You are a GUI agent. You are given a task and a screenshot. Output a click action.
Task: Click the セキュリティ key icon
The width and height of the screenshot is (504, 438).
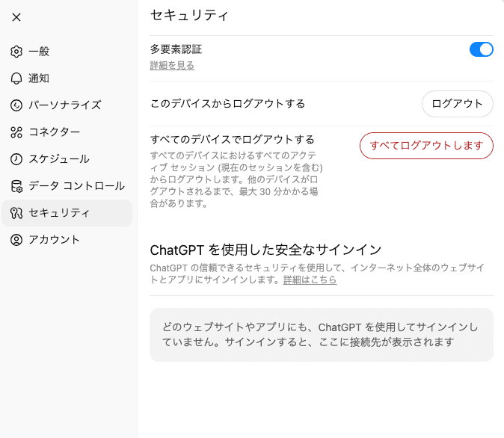click(16, 213)
